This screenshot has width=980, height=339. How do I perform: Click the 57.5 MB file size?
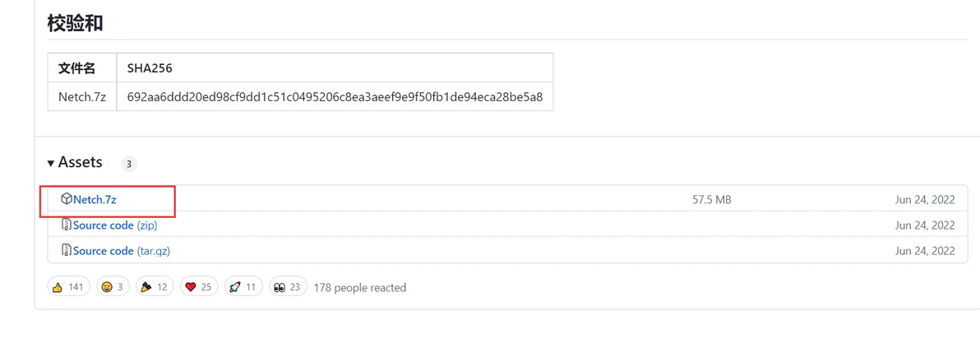tap(712, 199)
